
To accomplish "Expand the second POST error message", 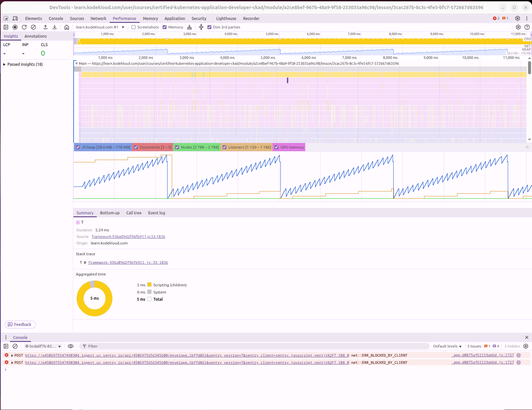I will [12, 363].
